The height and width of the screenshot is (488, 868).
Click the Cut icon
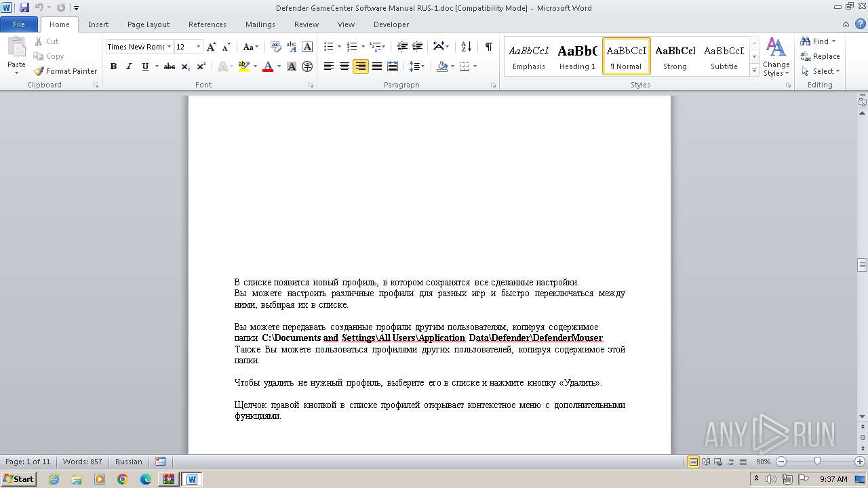[x=47, y=41]
